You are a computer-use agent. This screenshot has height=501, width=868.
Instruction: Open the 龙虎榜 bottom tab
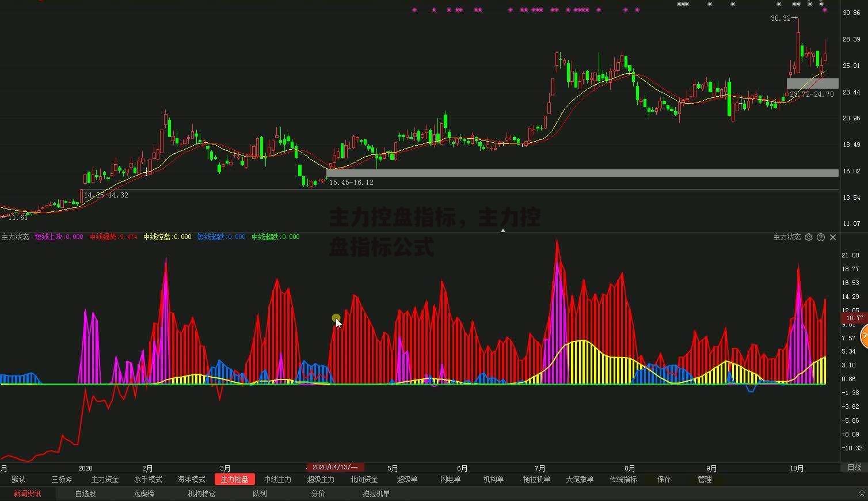pos(144,494)
